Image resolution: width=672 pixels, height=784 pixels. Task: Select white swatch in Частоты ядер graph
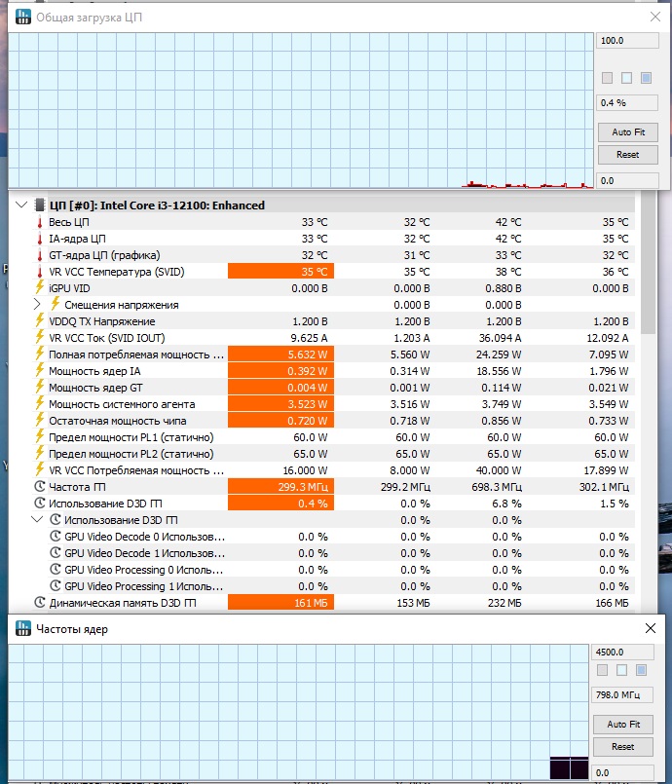pos(622,670)
